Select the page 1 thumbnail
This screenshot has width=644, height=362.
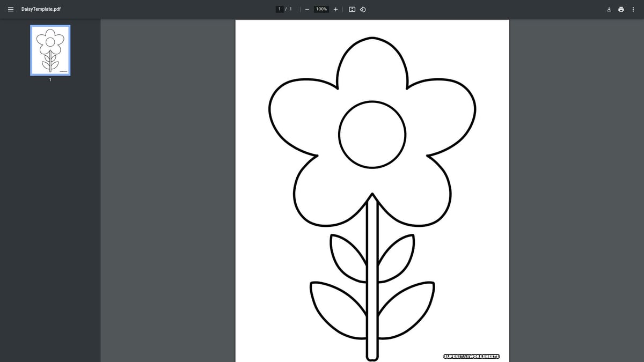(x=50, y=50)
